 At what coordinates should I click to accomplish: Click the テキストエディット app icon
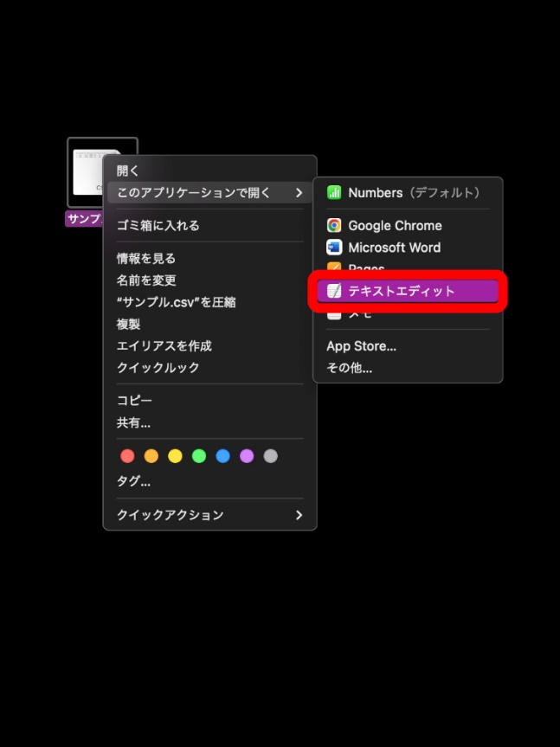point(334,291)
